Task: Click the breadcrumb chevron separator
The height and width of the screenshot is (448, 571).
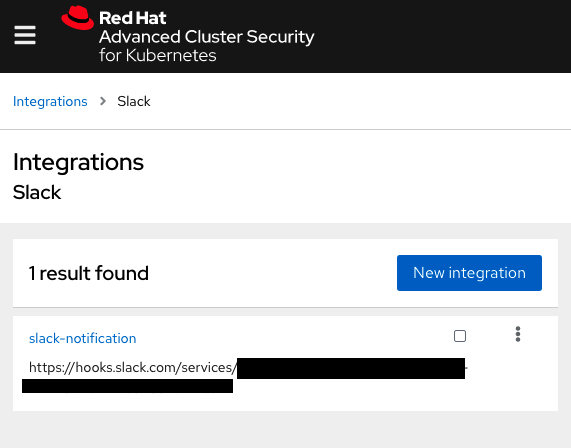Action: tap(103, 101)
